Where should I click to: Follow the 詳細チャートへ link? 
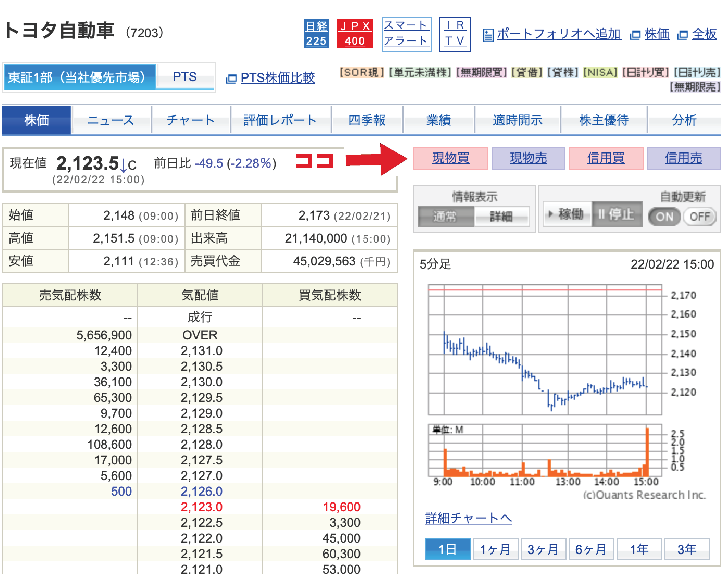[468, 518]
